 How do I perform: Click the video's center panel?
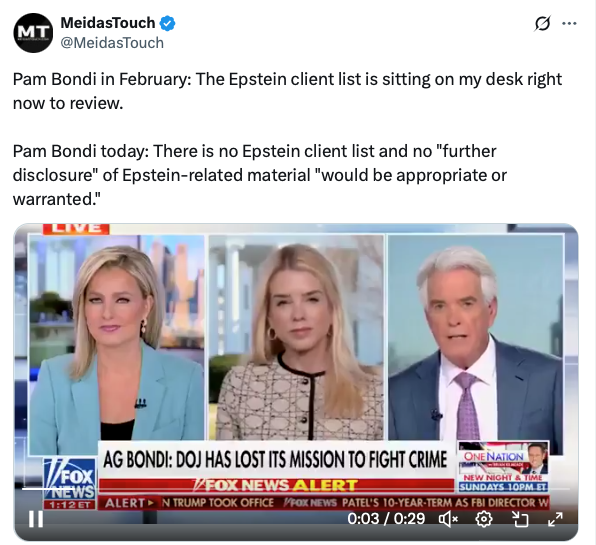(296, 337)
